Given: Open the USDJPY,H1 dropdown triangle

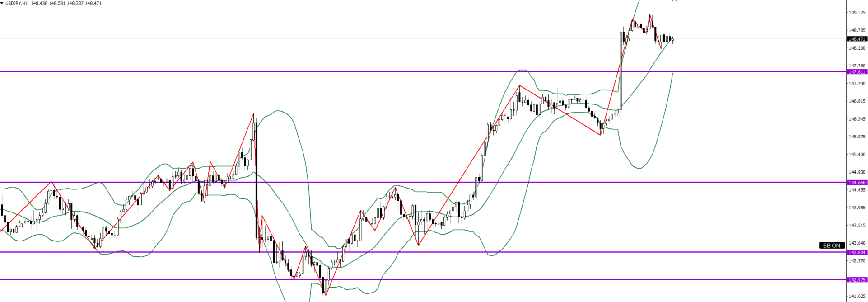Looking at the screenshot, I should coord(2,3).
